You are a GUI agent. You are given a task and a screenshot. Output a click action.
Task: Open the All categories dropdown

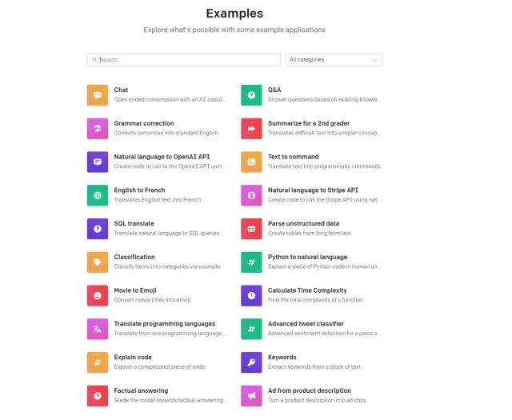coord(334,60)
